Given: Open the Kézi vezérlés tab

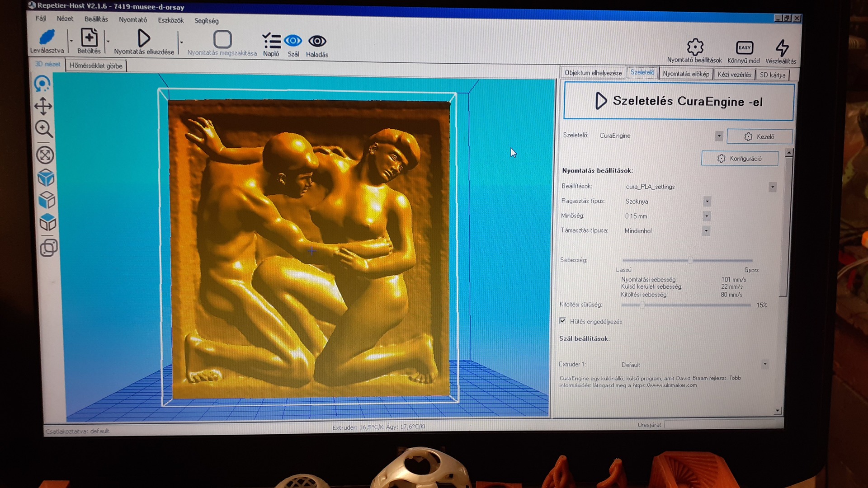Looking at the screenshot, I should tap(734, 75).
